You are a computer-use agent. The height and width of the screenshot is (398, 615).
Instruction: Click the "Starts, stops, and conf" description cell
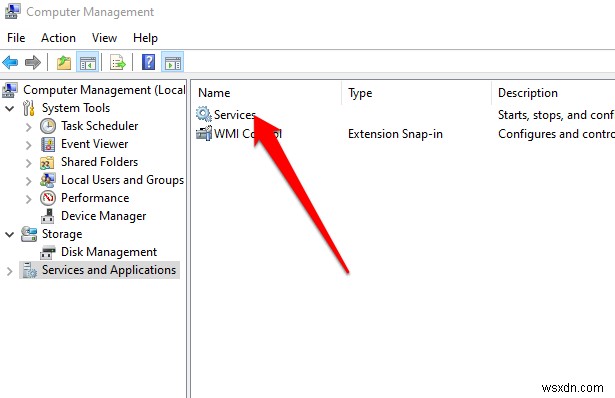coord(555,115)
